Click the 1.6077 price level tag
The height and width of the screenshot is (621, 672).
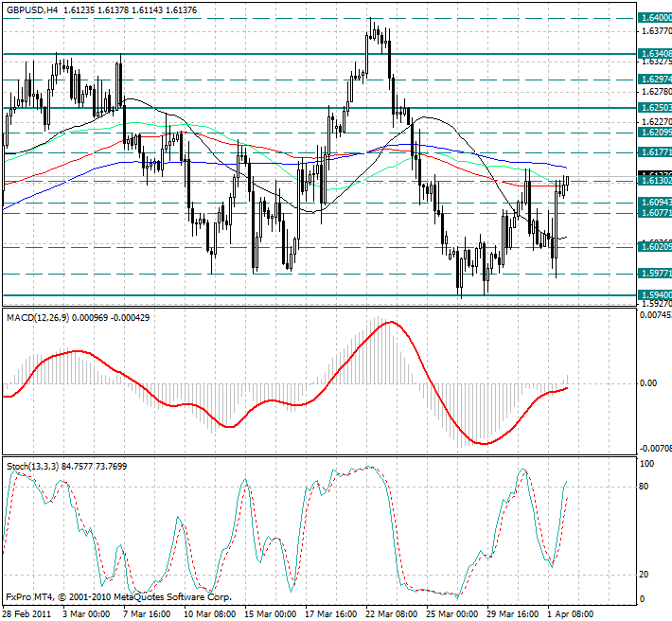coord(655,213)
